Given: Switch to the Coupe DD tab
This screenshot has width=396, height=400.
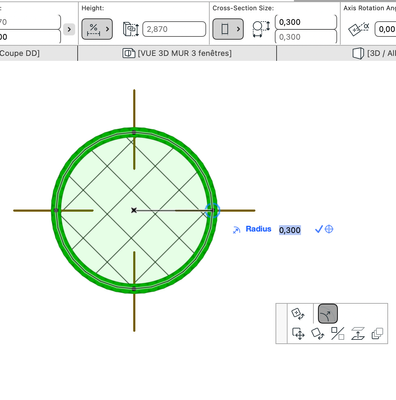Looking at the screenshot, I should (19, 53).
